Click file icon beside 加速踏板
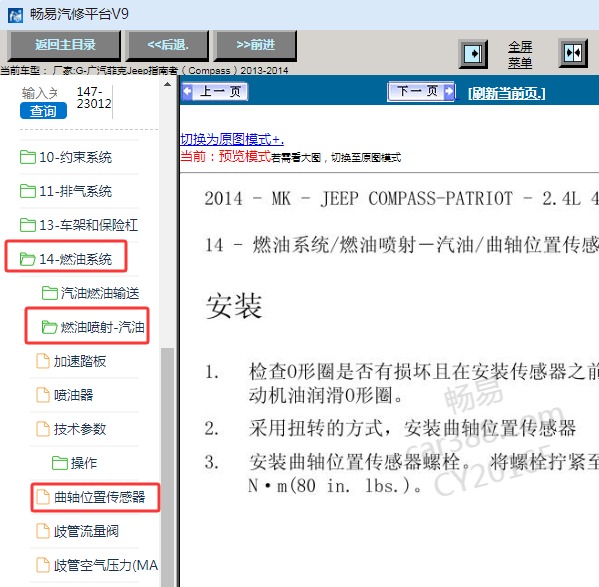 (x=43, y=361)
